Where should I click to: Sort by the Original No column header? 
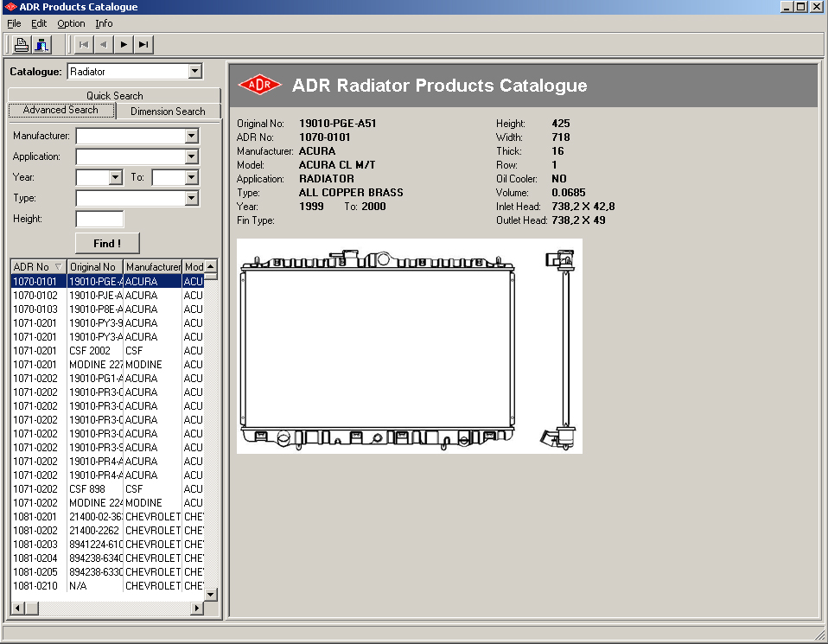95,267
